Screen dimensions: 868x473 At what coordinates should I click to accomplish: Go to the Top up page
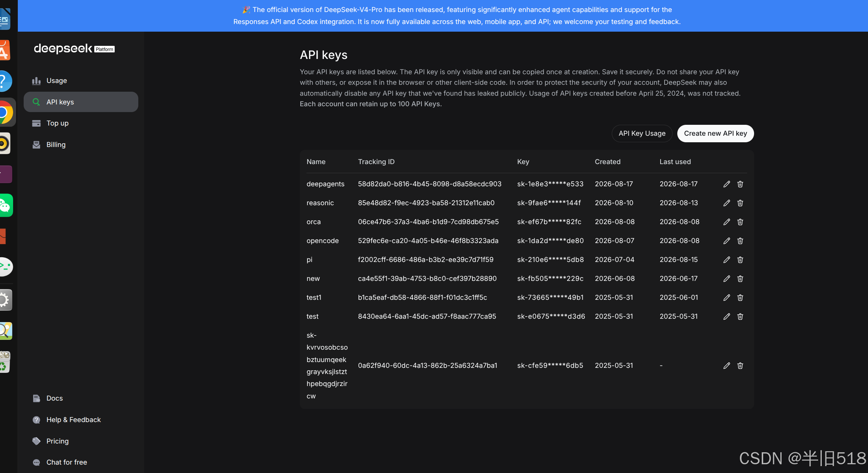[x=81, y=123]
